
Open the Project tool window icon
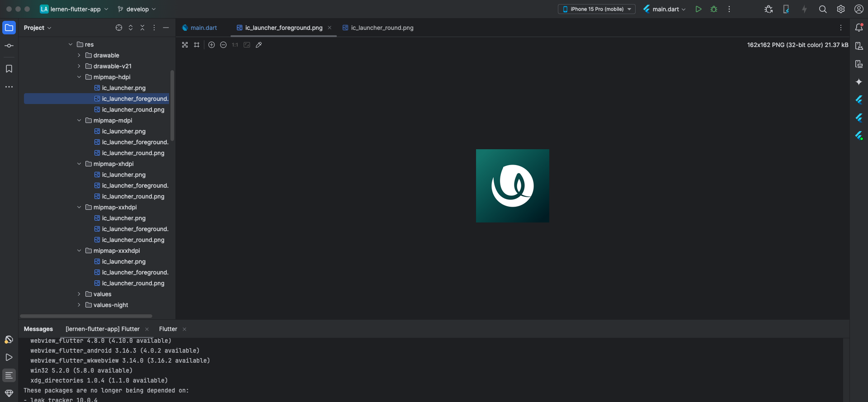pyautogui.click(x=9, y=28)
